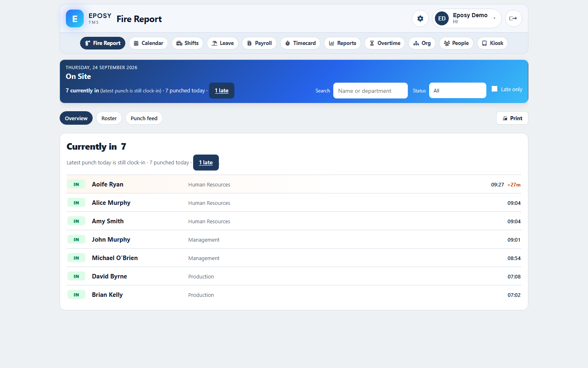Enable the Late only checkbox
The image size is (588, 368).
pyautogui.click(x=494, y=89)
